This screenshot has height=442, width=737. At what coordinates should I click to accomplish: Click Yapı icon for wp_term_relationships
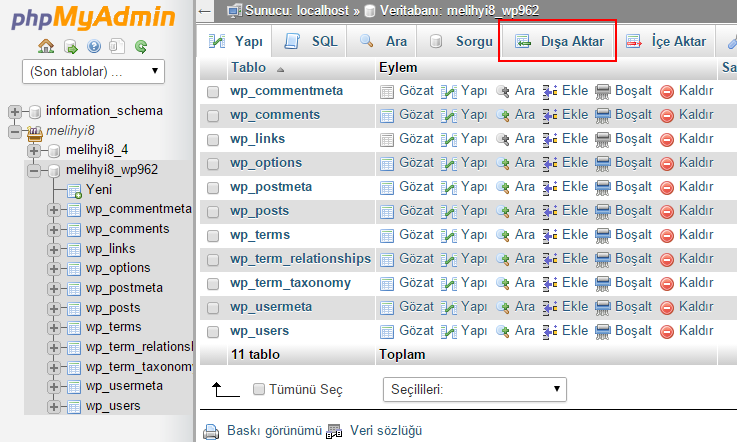point(449,260)
